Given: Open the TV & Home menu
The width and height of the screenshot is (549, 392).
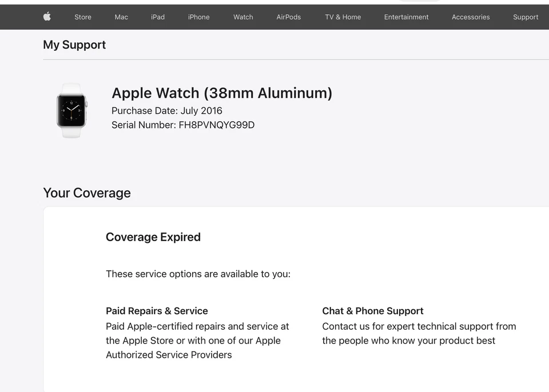Looking at the screenshot, I should point(343,17).
